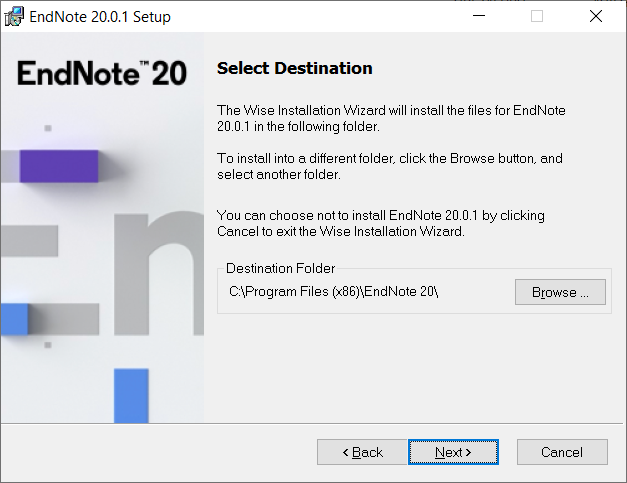Close the EndNote 20.0.1 Setup window
This screenshot has height=483, width=627.
click(596, 16)
